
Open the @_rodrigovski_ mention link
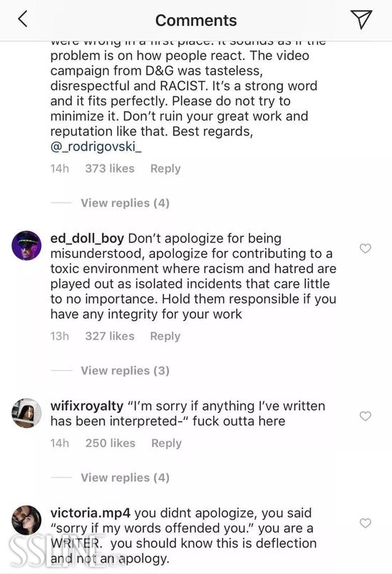point(96,146)
